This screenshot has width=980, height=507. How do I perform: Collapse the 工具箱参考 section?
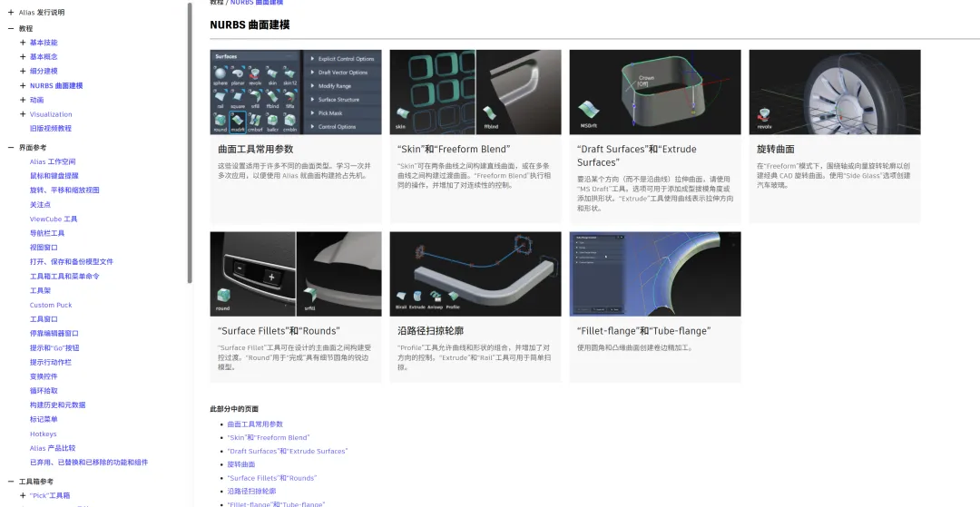[11, 482]
